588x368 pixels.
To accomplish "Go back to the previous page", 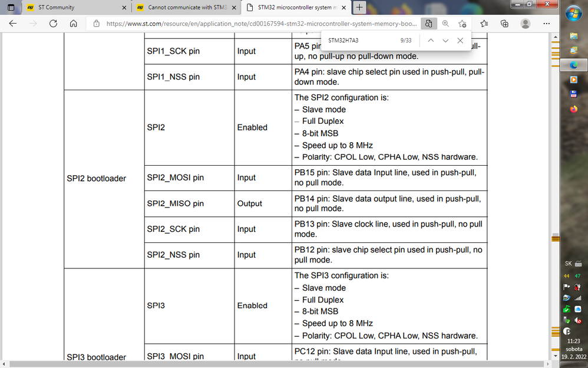I will (x=13, y=23).
